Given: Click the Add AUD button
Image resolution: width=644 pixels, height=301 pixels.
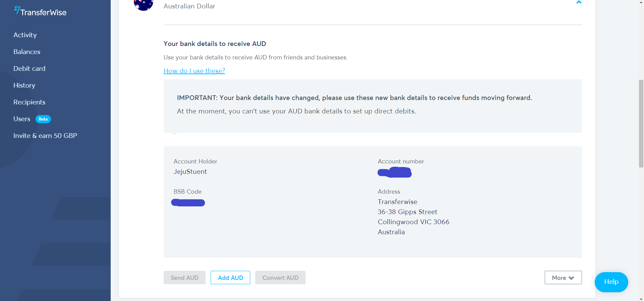Looking at the screenshot, I should (x=230, y=278).
